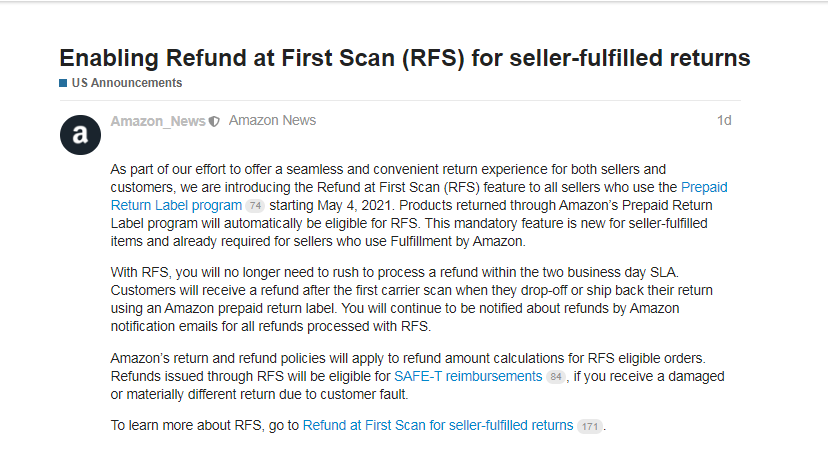The width and height of the screenshot is (828, 468).
Task: Click the sentence mentioning Fulfillment by Amazon
Action: [409, 232]
